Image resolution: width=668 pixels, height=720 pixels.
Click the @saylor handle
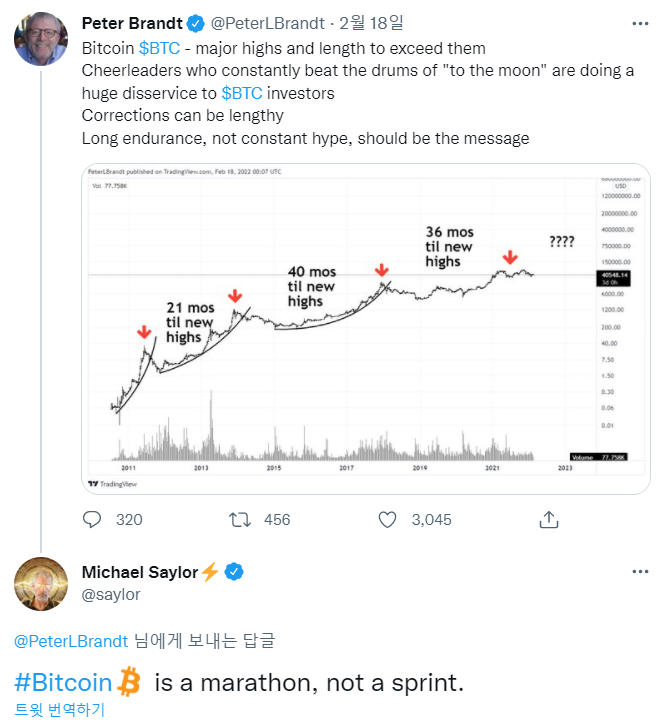[x=111, y=595]
